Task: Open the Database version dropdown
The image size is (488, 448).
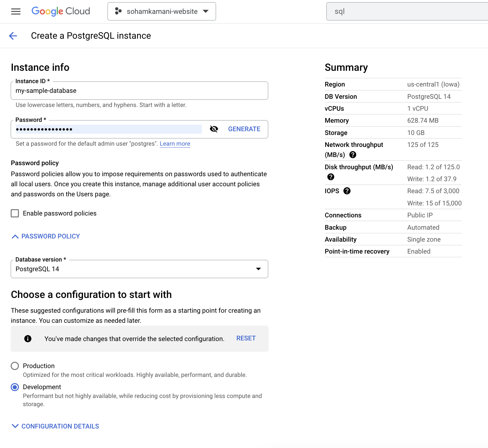Action: tap(139, 269)
